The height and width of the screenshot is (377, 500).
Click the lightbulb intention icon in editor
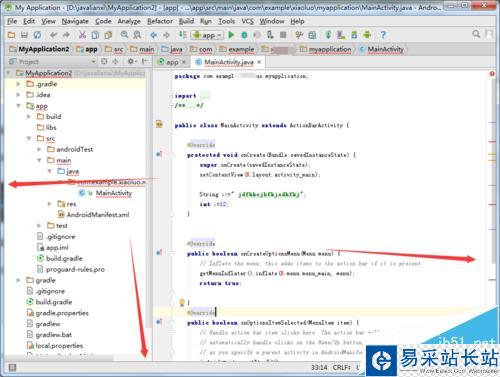[x=182, y=303]
